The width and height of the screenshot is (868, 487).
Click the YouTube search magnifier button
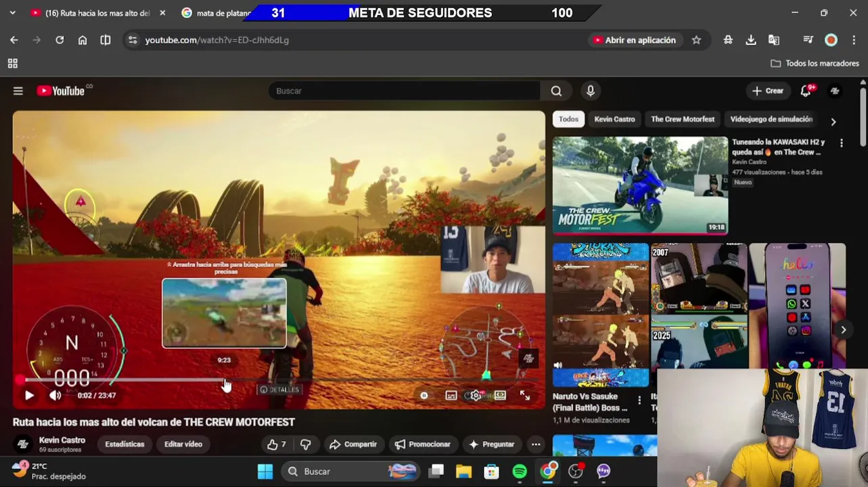pyautogui.click(x=556, y=91)
